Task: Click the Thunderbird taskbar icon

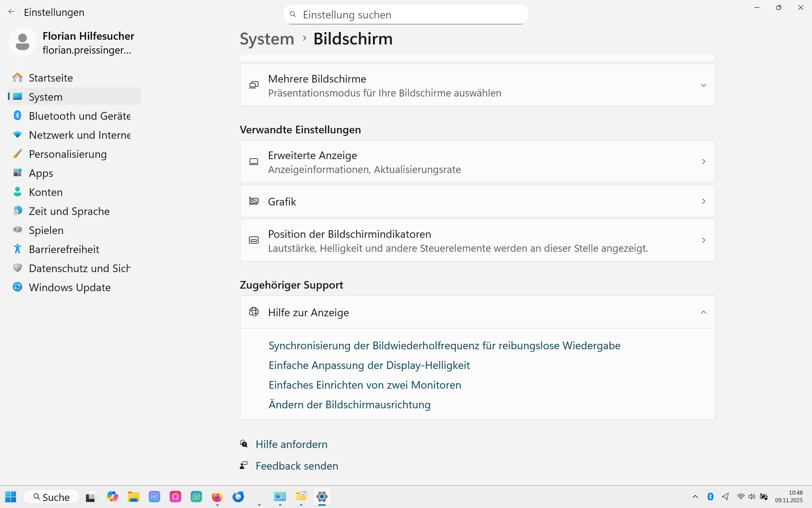Action: 238,496
